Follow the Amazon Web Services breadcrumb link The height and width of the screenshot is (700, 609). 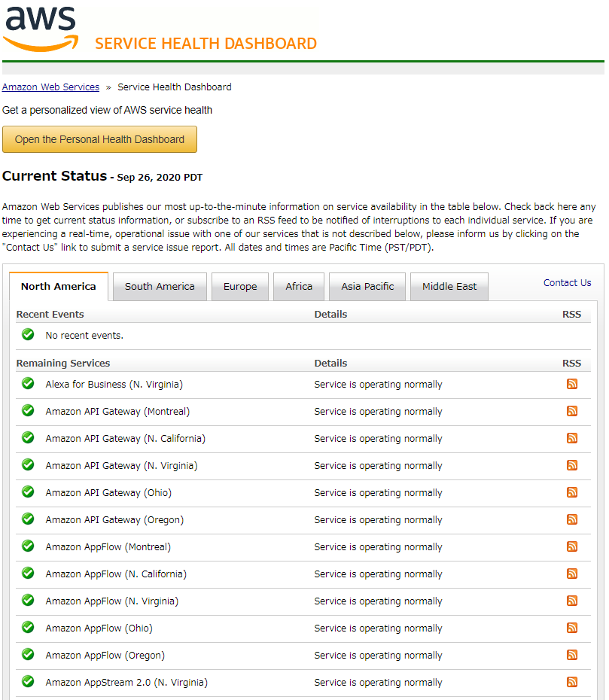(x=51, y=87)
